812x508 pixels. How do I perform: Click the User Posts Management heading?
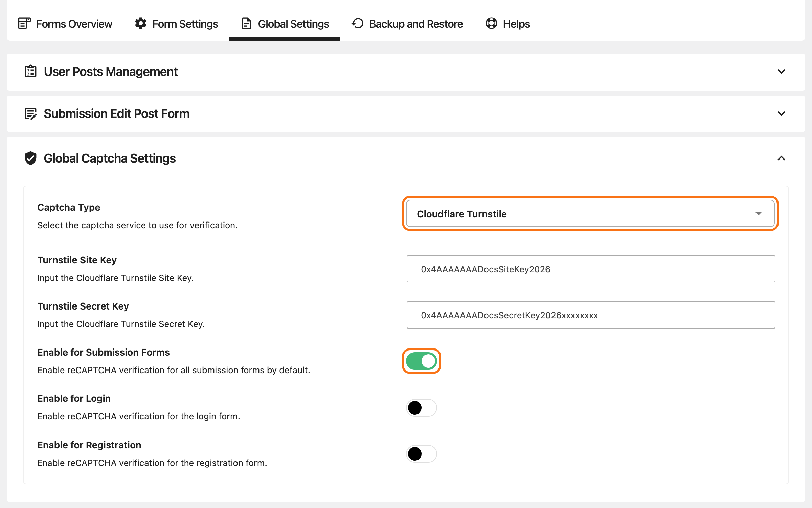point(111,72)
